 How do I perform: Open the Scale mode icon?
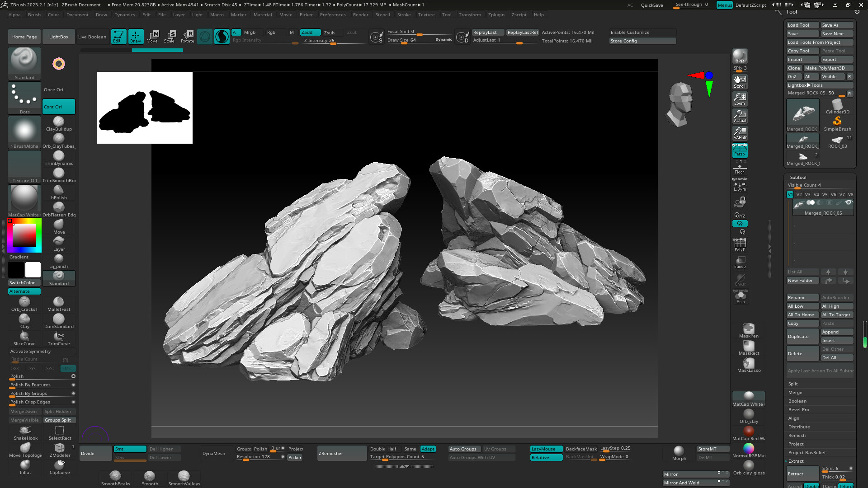click(x=170, y=36)
